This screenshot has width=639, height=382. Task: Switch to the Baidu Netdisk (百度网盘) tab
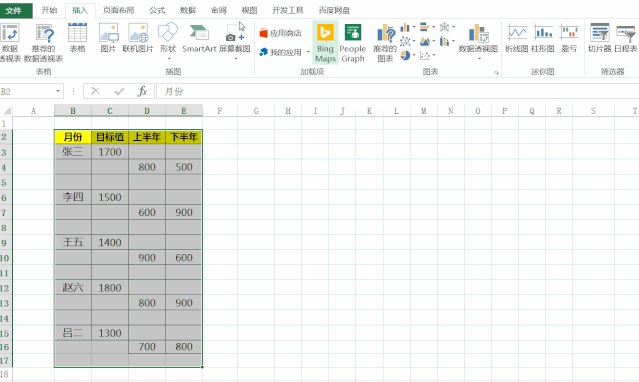click(x=334, y=10)
